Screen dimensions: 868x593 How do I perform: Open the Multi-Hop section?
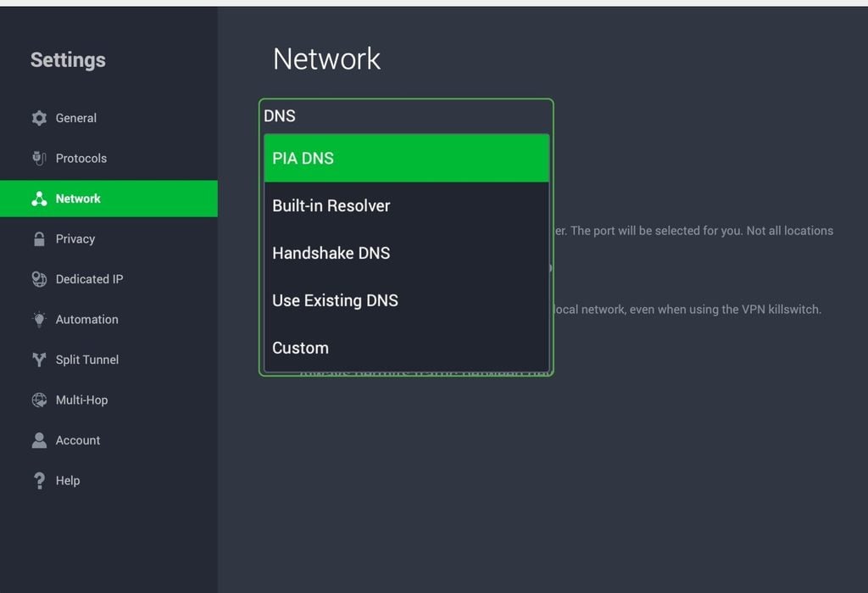tap(108, 400)
